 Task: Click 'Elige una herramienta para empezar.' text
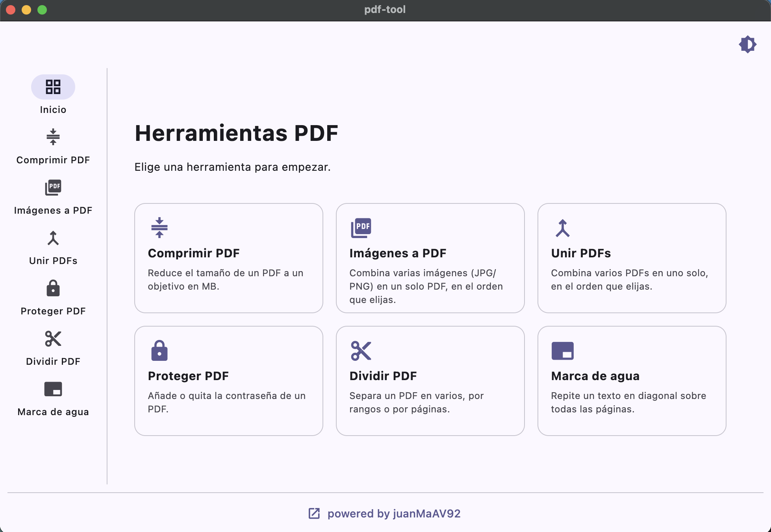pos(232,167)
